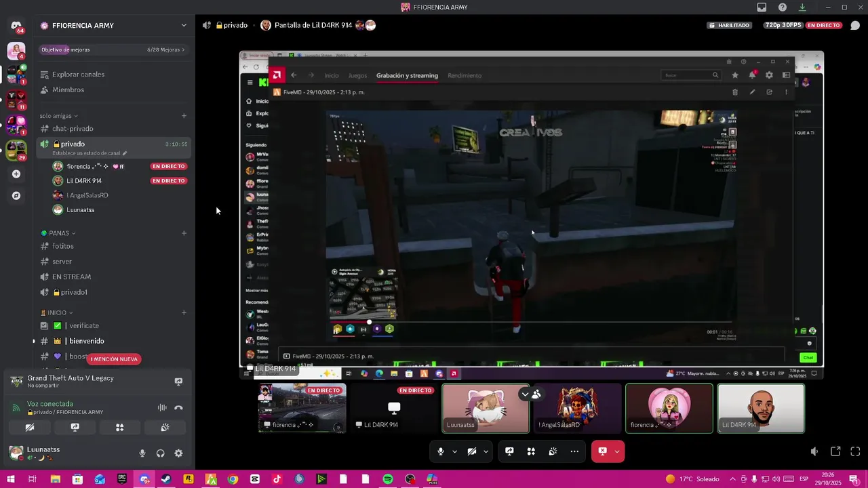
Task: Open user settings gear icon
Action: tap(178, 453)
